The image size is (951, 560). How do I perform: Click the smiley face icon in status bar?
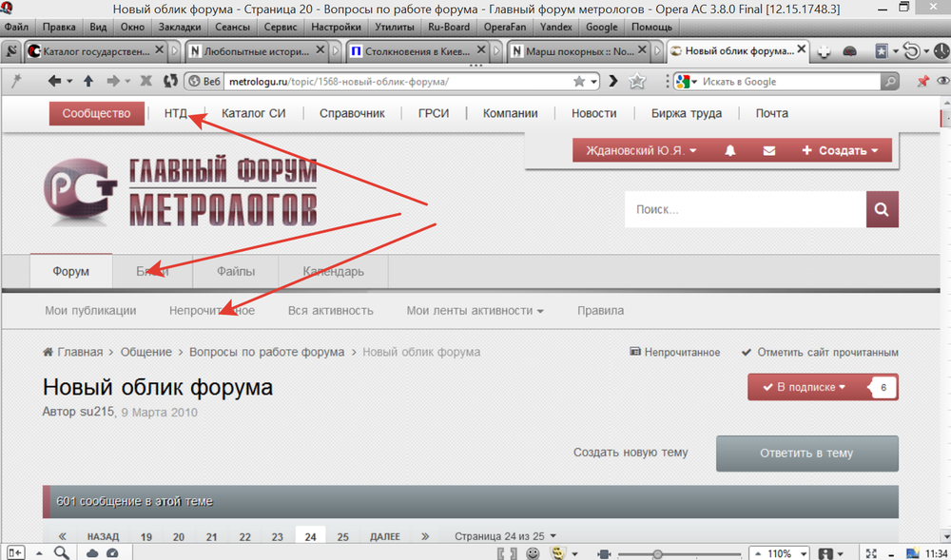(534, 552)
